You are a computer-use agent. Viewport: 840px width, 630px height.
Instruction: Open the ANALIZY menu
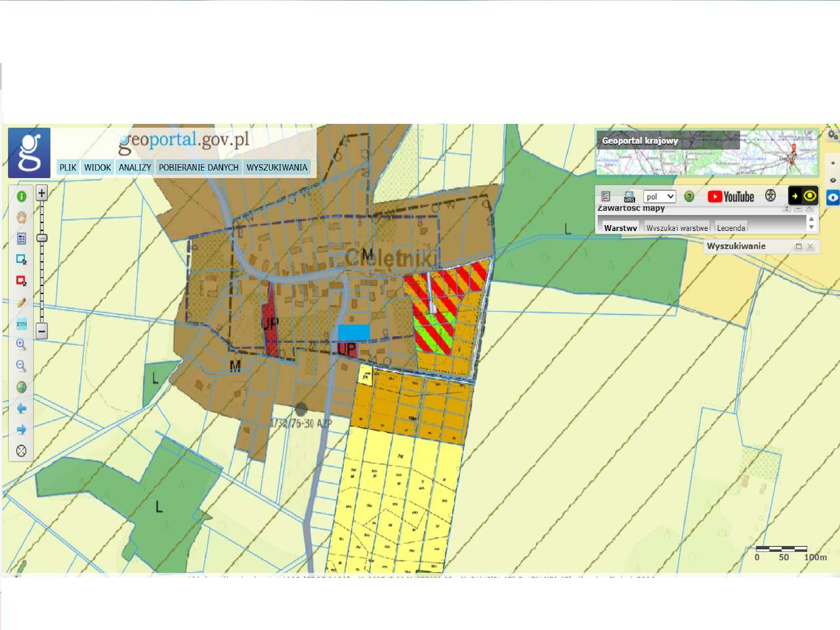point(135,167)
